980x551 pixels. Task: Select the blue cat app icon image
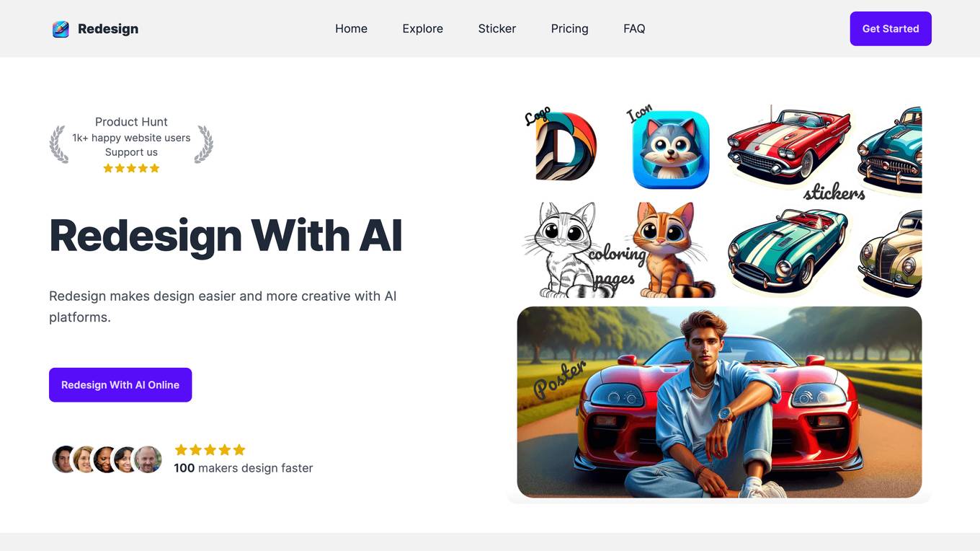coord(671,150)
